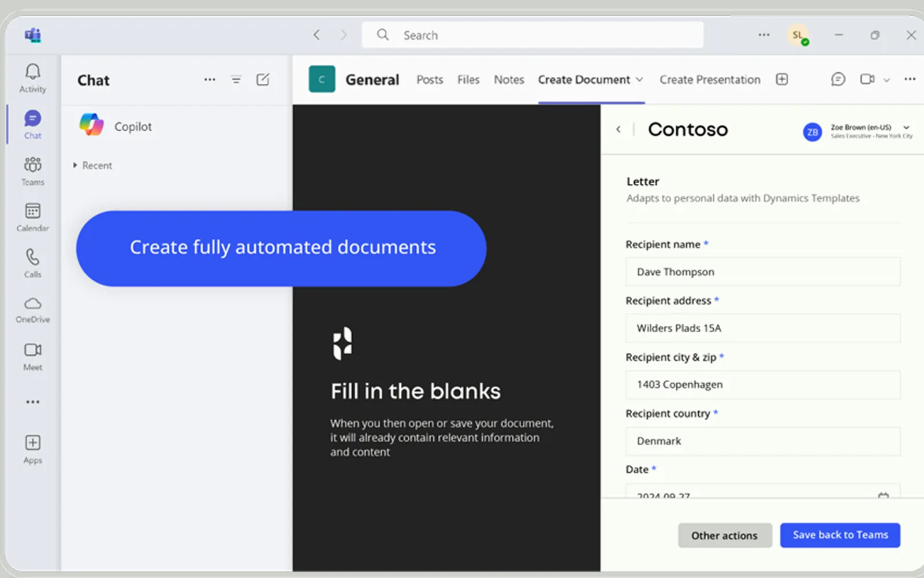Screen dimensions: 924x578
Task: Go forward with the navigation arrow
Action: coord(344,35)
